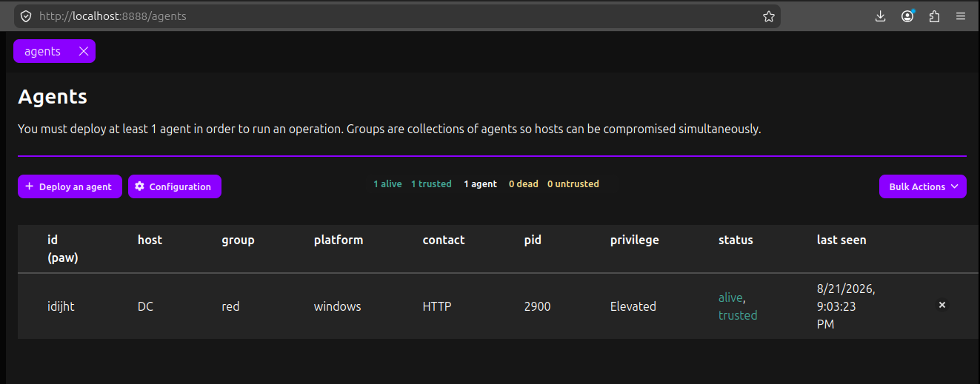Screen dimensions: 980x384
Task: Click the 'group' column header
Action: coord(238,240)
